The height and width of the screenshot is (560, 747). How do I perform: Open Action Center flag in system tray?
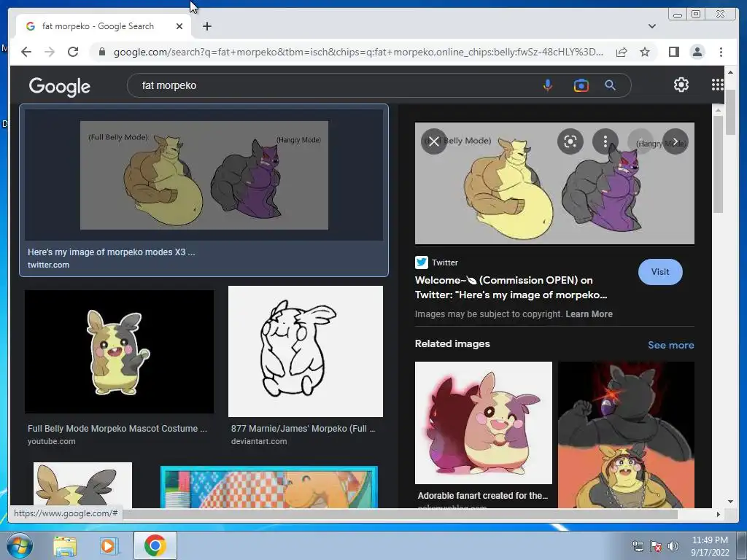656,546
